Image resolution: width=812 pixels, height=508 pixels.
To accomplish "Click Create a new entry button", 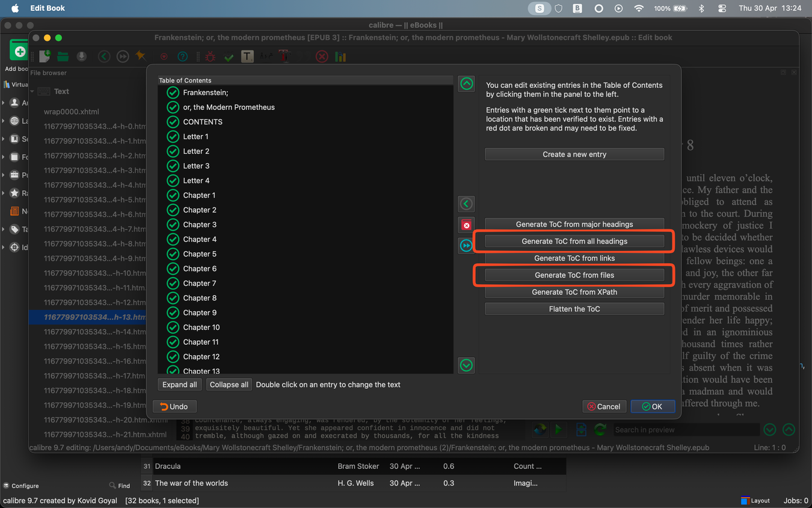I will click(574, 155).
